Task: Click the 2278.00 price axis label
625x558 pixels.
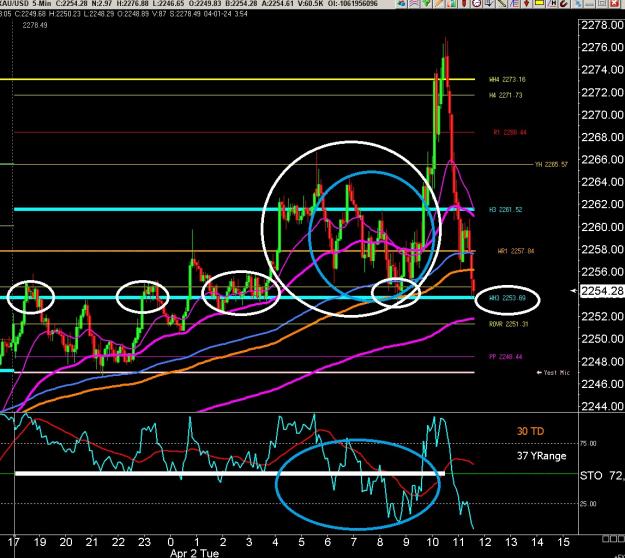Action: coord(602,25)
